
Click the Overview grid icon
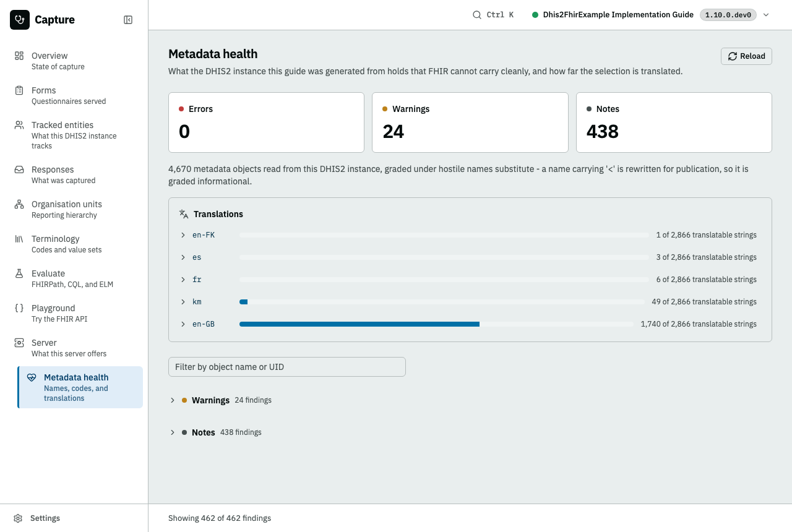point(19,56)
